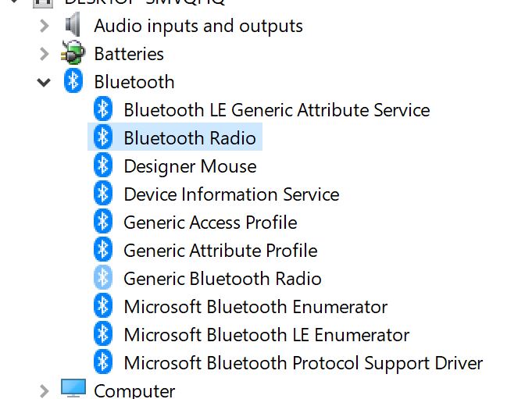Click the Bluetooth Radio device icon
Viewport: 532px width, 399px height.
[103, 138]
